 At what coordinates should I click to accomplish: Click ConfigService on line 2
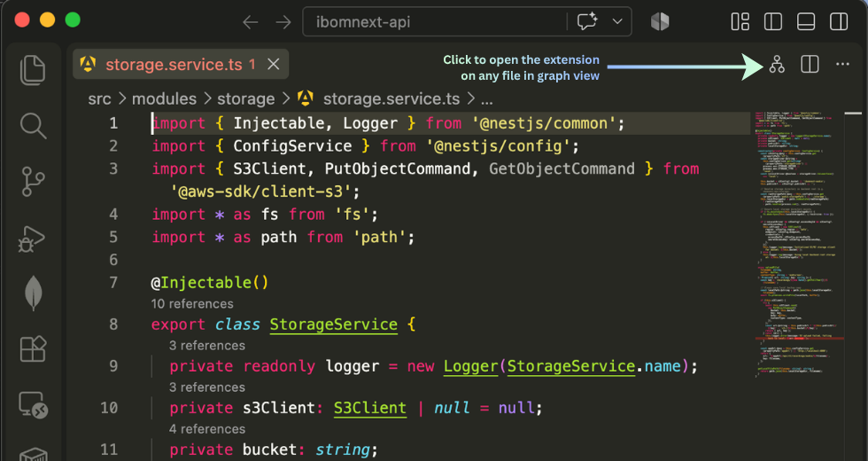[292, 145]
